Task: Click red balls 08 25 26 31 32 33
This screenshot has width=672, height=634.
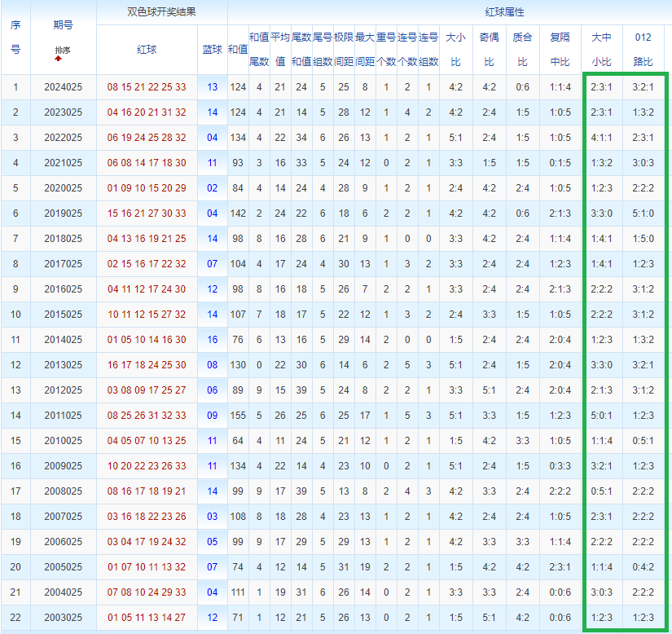Action: [x=147, y=416]
